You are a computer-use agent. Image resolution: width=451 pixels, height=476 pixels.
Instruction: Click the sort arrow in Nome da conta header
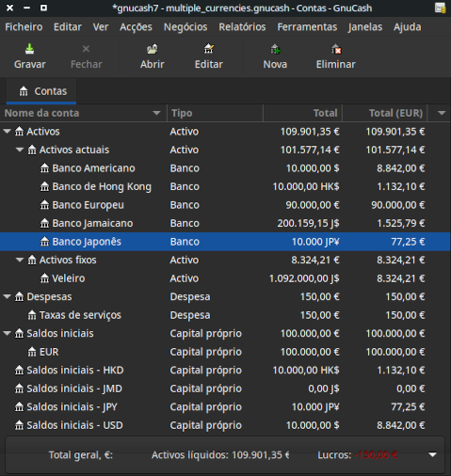pyautogui.click(x=156, y=113)
